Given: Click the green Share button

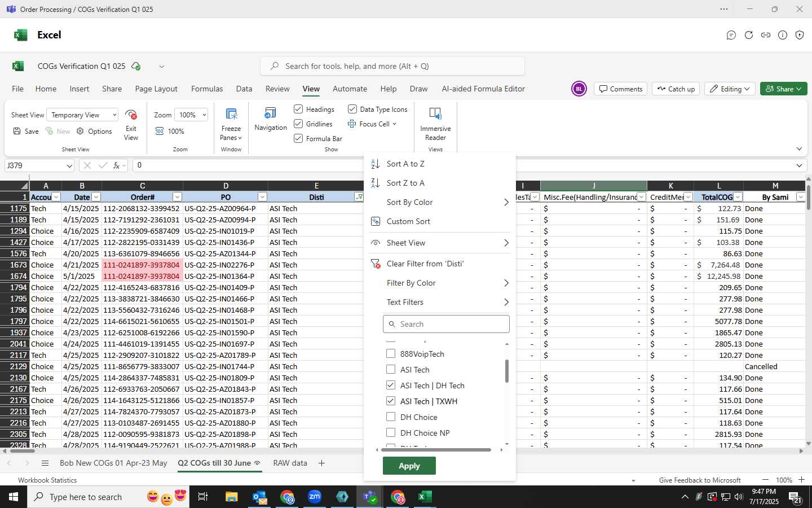Looking at the screenshot, I should [784, 89].
